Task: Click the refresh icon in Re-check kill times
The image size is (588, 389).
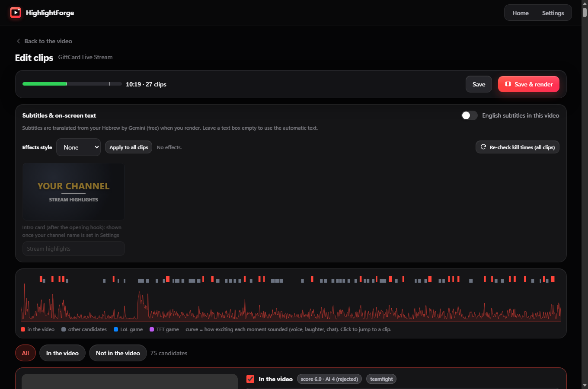Action: pyautogui.click(x=483, y=147)
